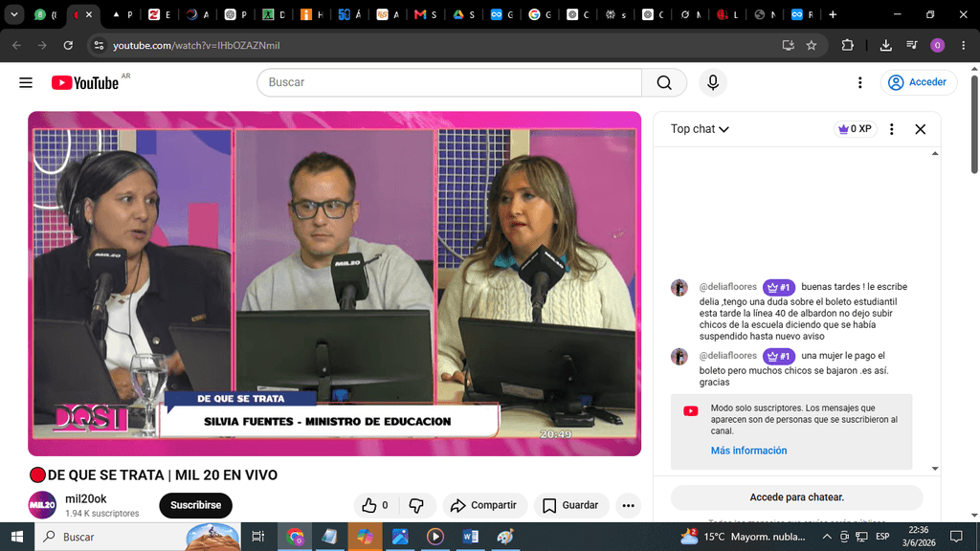Click the Guardar save button

(570, 505)
